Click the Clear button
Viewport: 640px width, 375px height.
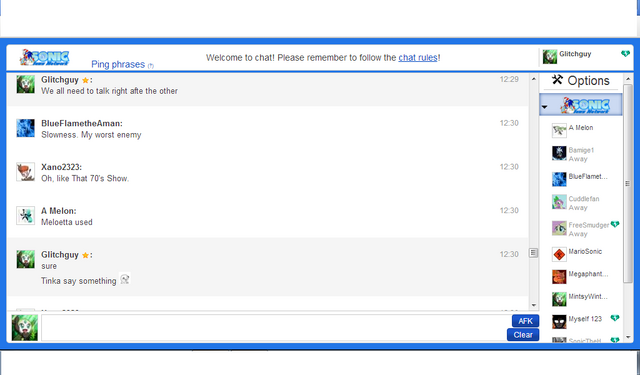click(523, 335)
